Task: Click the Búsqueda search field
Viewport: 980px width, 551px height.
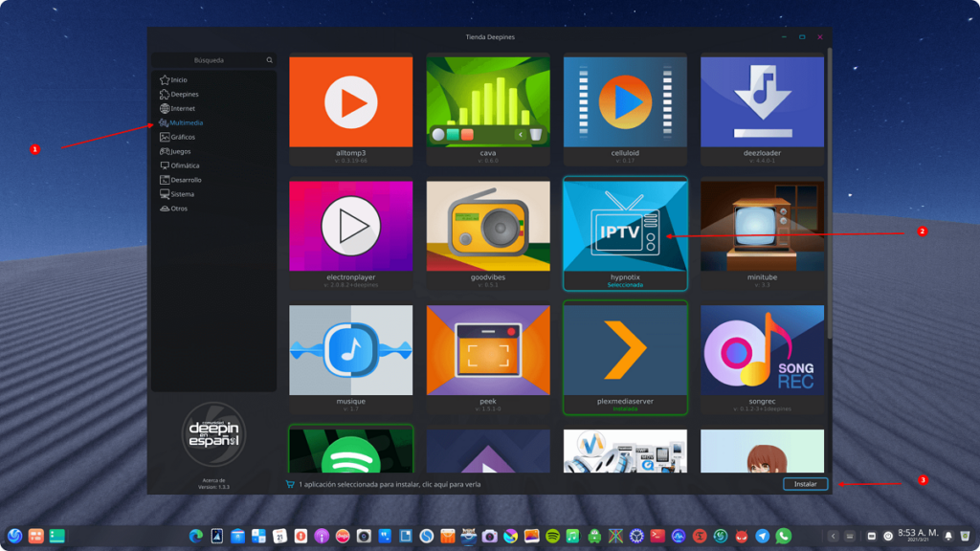Action: (x=213, y=60)
